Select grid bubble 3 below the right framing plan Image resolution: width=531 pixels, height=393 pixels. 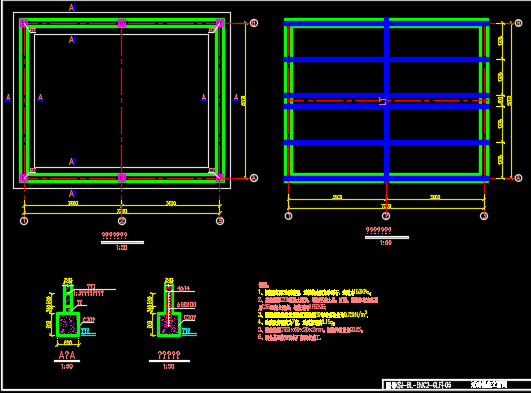pos(484,216)
